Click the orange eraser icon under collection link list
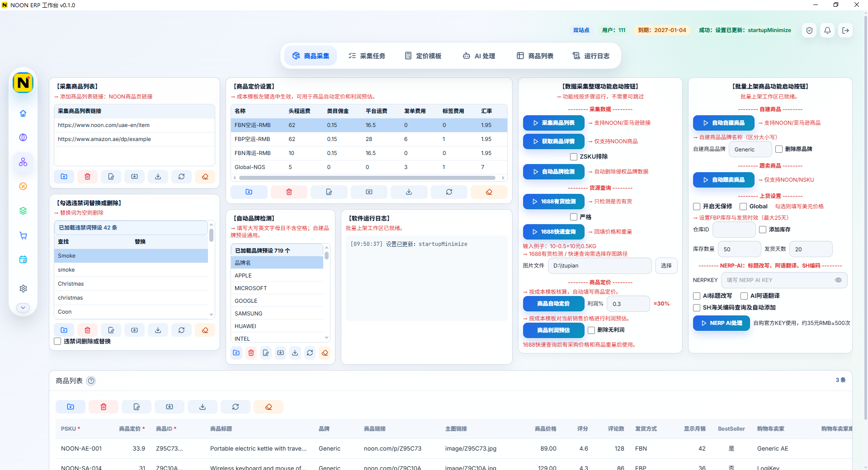Screen dimensions: 868x470 click(205, 177)
